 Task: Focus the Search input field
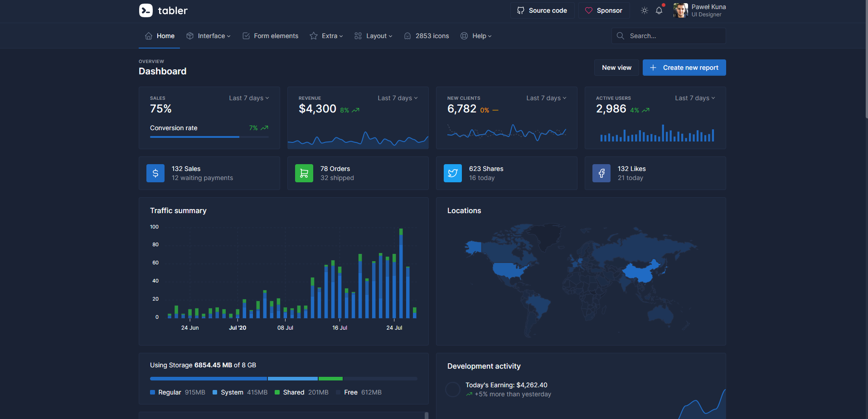pyautogui.click(x=669, y=36)
